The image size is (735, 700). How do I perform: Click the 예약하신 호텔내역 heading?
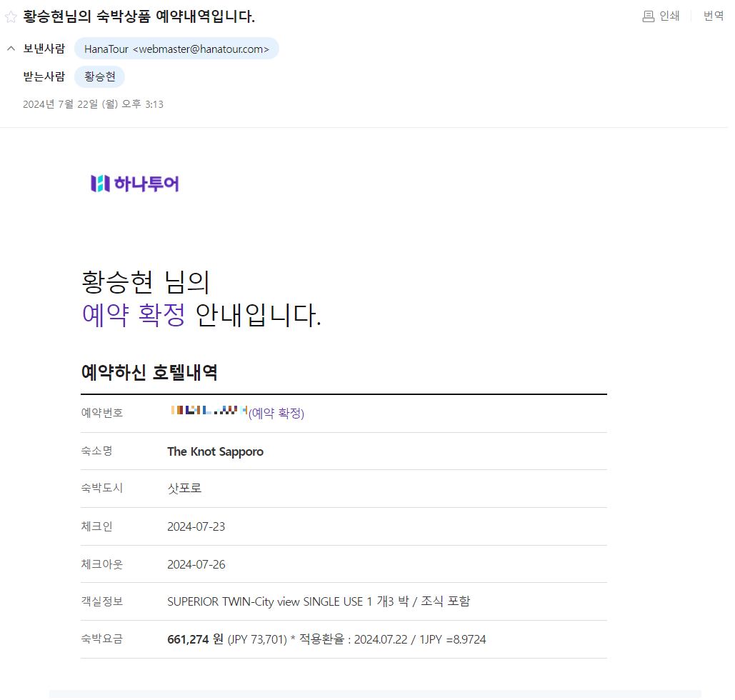click(149, 373)
